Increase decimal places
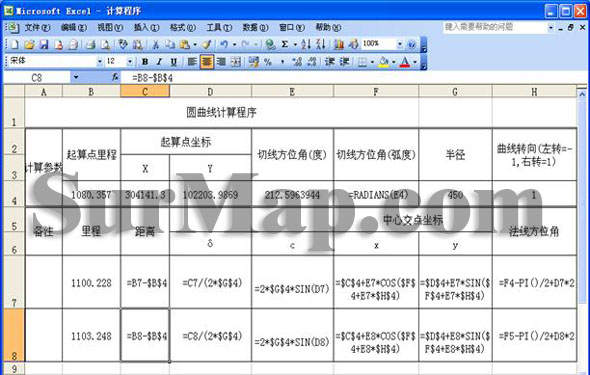Image resolution: width=590 pixels, height=375 pixels. pyautogui.click(x=298, y=62)
